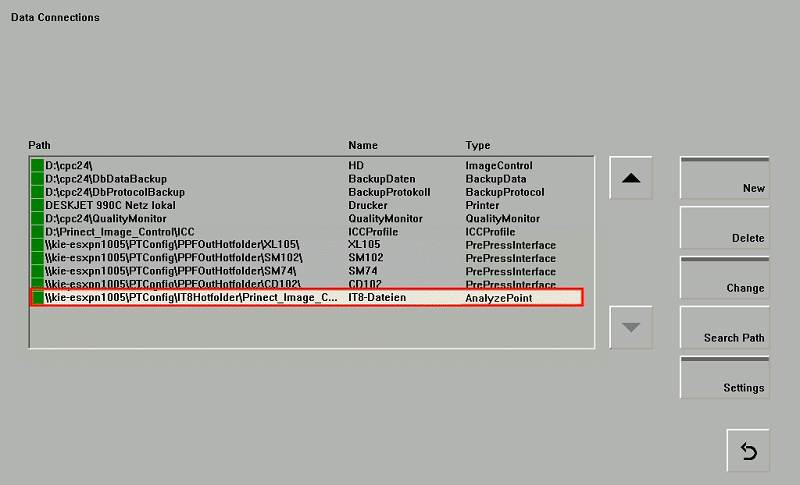Click green square beside D:\cpc24\QualityMonitor
The width and height of the screenshot is (800, 485).
[x=37, y=218]
